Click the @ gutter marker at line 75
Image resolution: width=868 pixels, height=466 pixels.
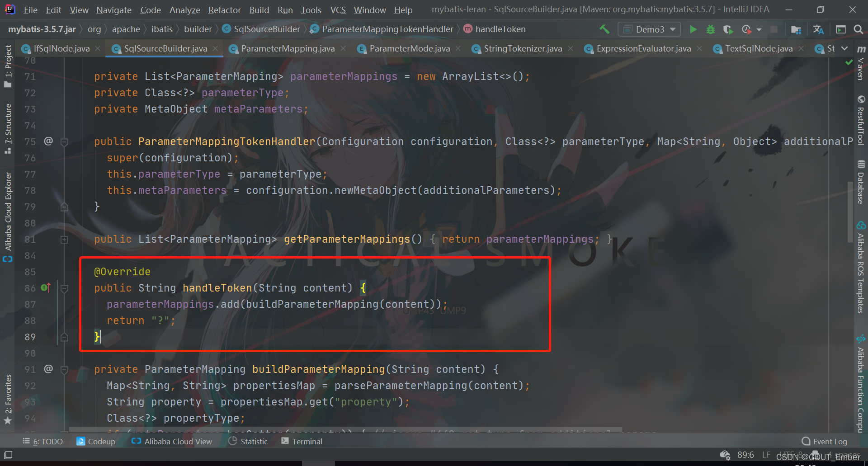[x=48, y=141]
